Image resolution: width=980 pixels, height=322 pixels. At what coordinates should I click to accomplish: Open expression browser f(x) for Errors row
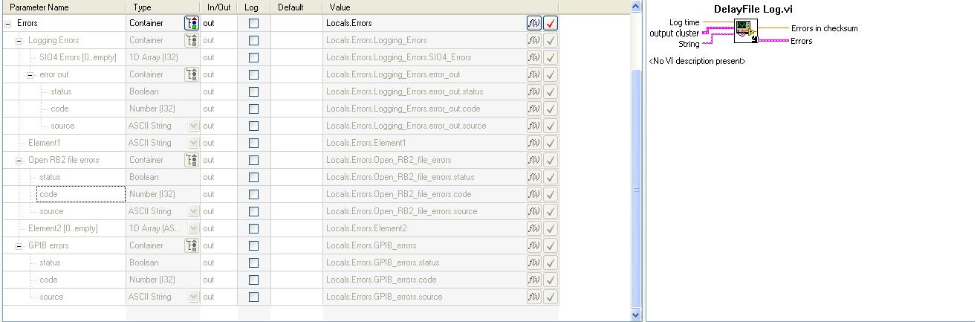[x=533, y=23]
